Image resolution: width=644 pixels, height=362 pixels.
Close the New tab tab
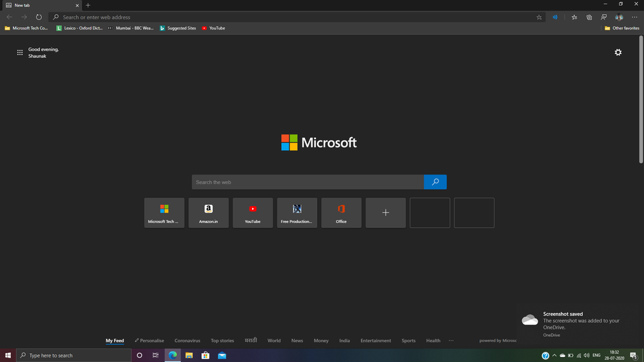[77, 5]
